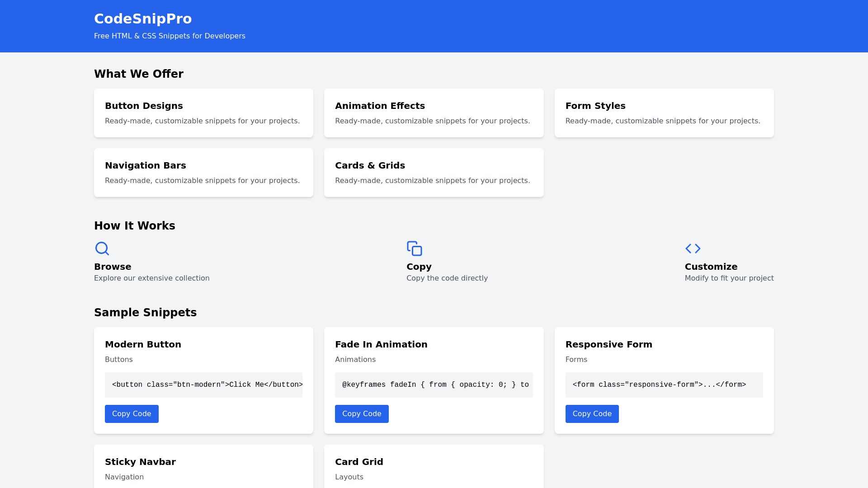Screen dimensions: 868x488
Task: Choose the Navigation Bars card
Action: (x=203, y=173)
